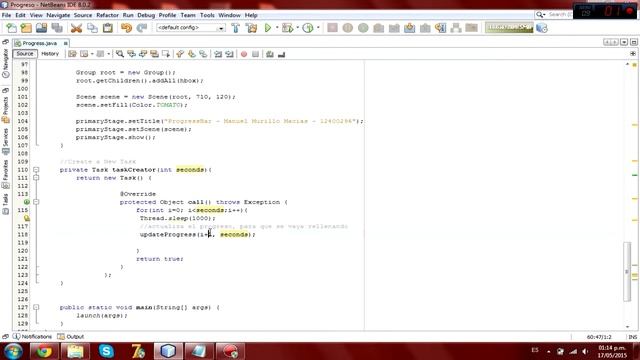Viewport: 640px width, 360px height.
Task: Click Find Previous Occurrence editor icon
Action: tap(131, 54)
